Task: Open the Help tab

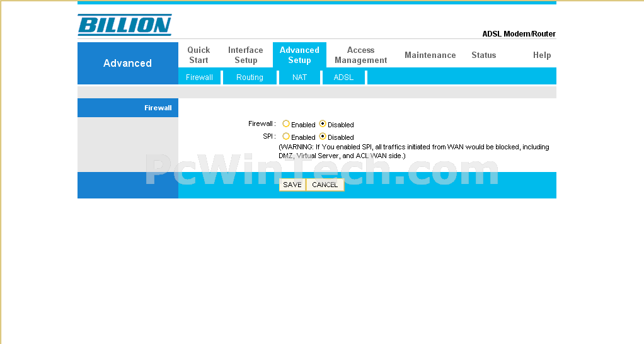Action: (542, 55)
